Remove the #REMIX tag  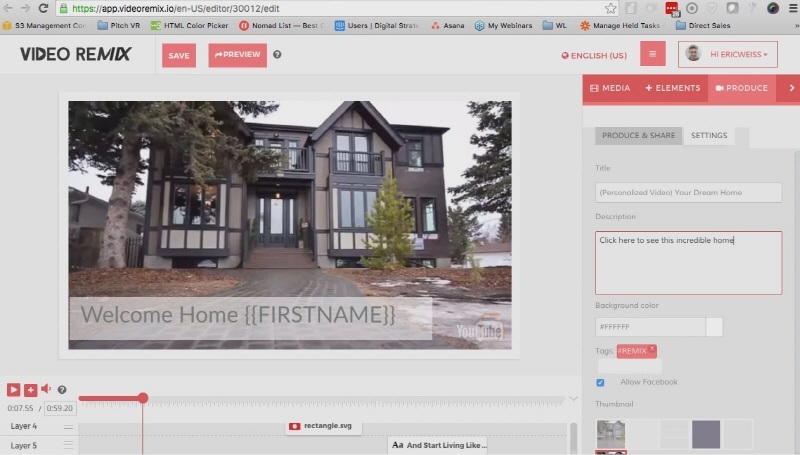(652, 348)
